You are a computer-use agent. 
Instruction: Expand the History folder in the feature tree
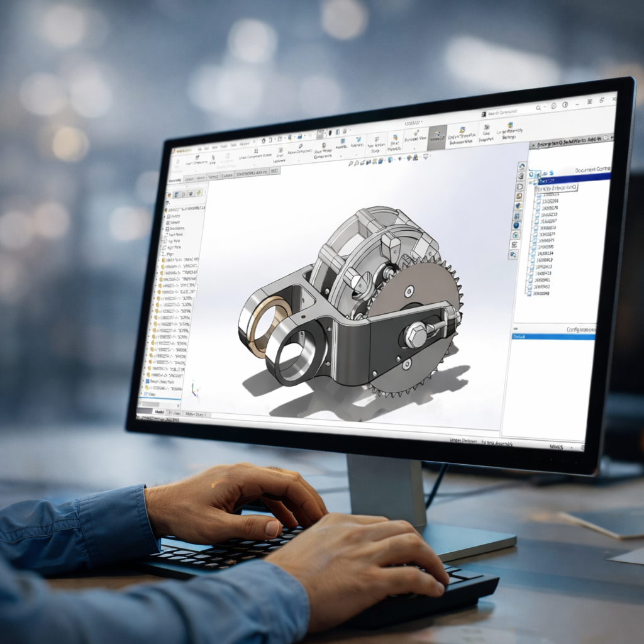click(x=165, y=216)
